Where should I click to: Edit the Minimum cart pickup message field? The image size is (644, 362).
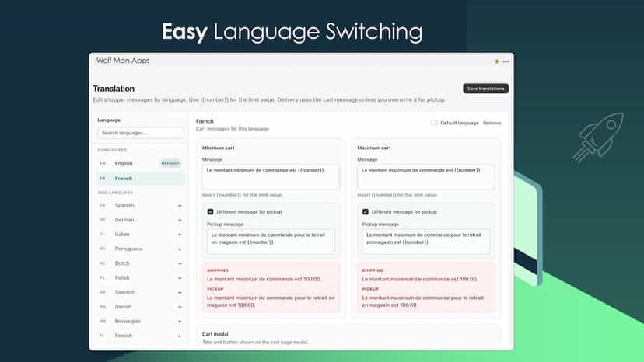271,242
